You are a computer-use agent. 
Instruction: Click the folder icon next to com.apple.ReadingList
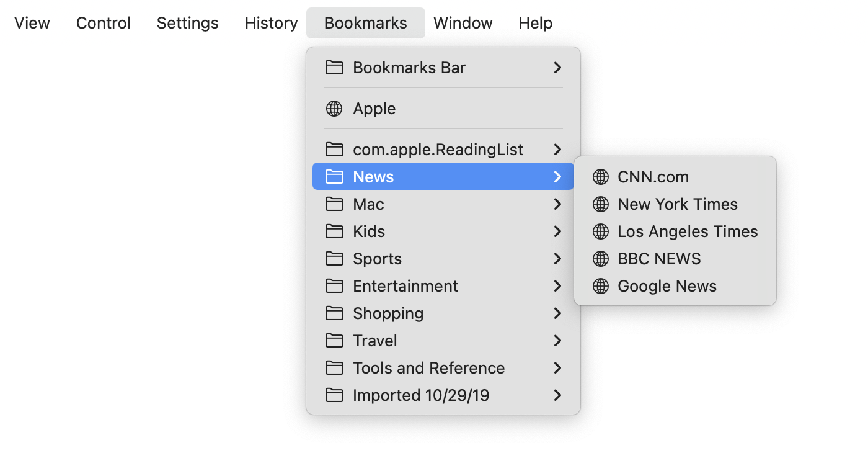coord(334,149)
